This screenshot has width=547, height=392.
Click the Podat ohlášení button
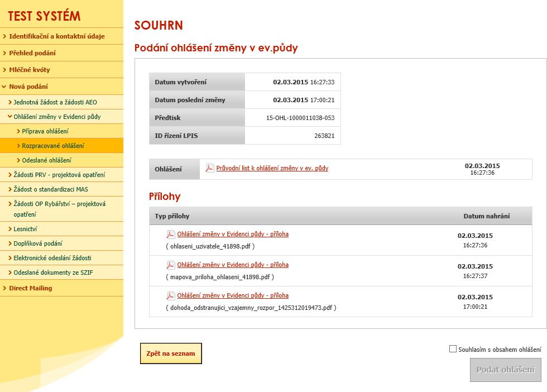[x=506, y=370]
